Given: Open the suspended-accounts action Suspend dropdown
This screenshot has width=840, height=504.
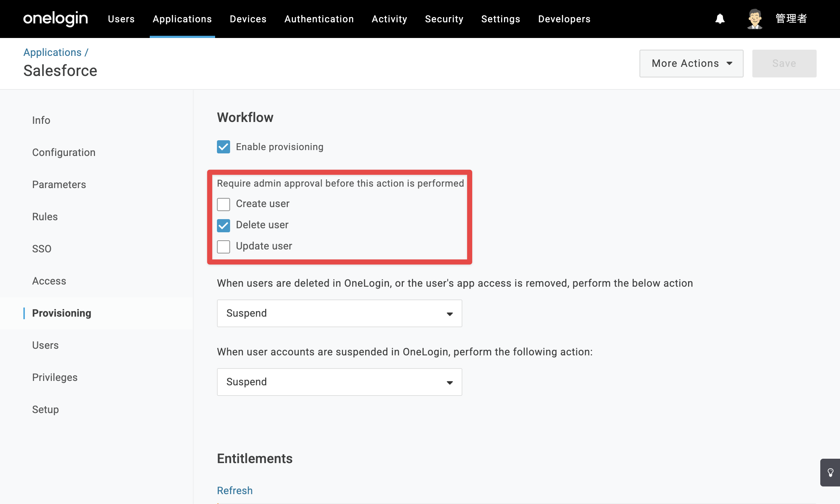Looking at the screenshot, I should coord(340,382).
